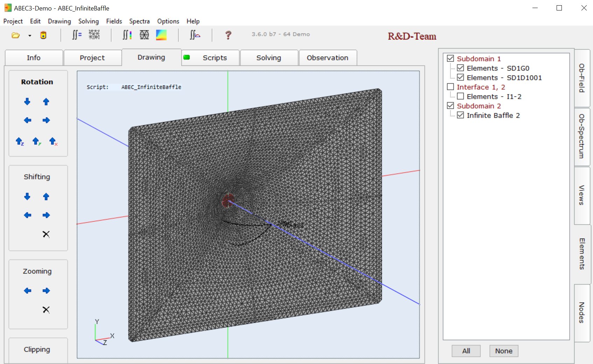Click the integral curve spectra icon
The image size is (593, 364).
pyautogui.click(x=195, y=35)
